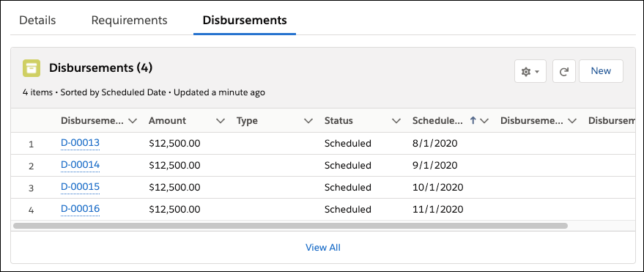Click the 9/1/2020 scheduled date

pos(435,166)
